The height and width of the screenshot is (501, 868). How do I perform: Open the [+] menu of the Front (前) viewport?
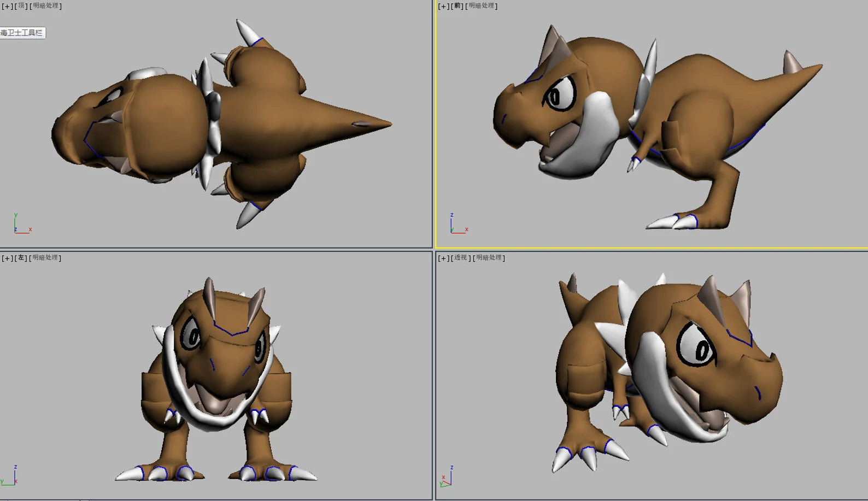pos(443,6)
